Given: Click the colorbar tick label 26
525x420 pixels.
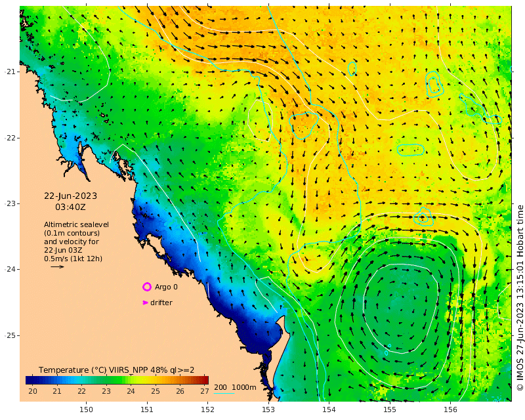Looking at the screenshot, I should click(x=180, y=391).
